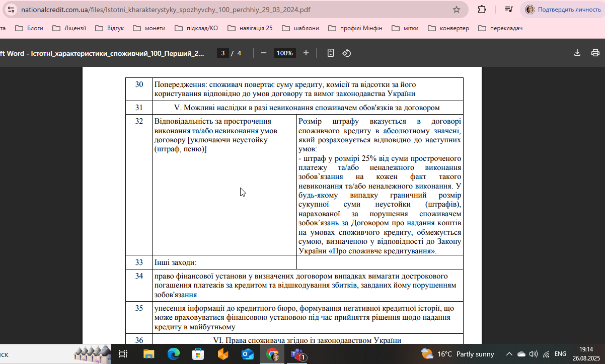Open the мітки bookmarks folder
This screenshot has width=605, height=364.
pyautogui.click(x=405, y=28)
